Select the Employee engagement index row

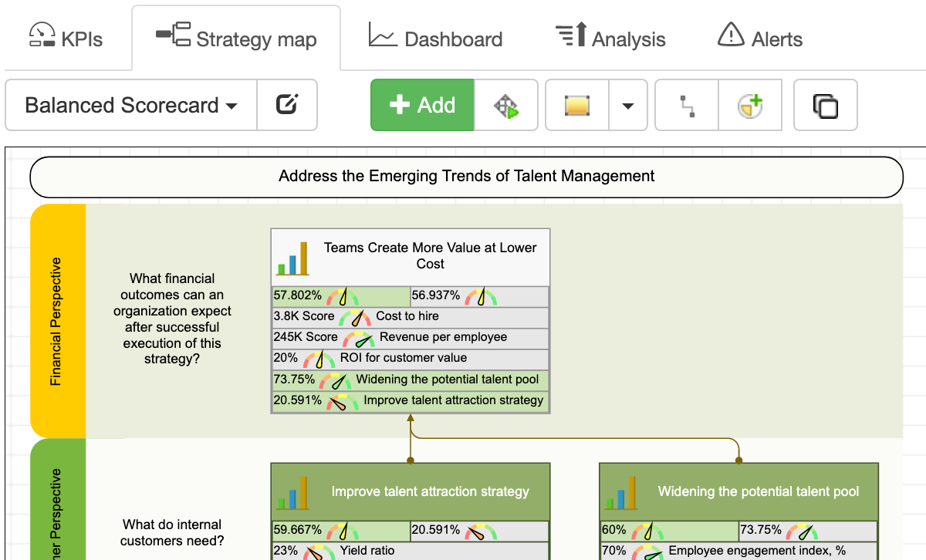click(x=738, y=551)
